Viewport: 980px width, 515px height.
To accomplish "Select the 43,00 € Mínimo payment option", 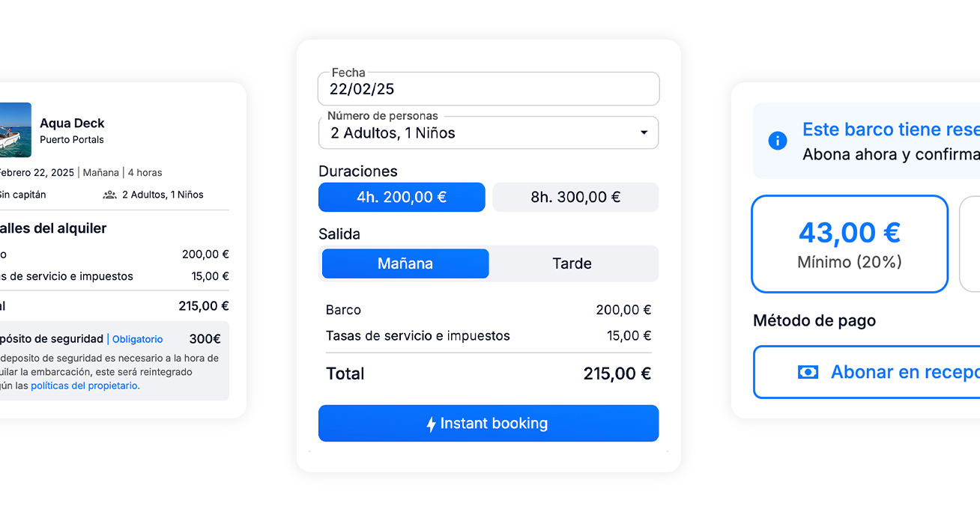I will (x=850, y=244).
